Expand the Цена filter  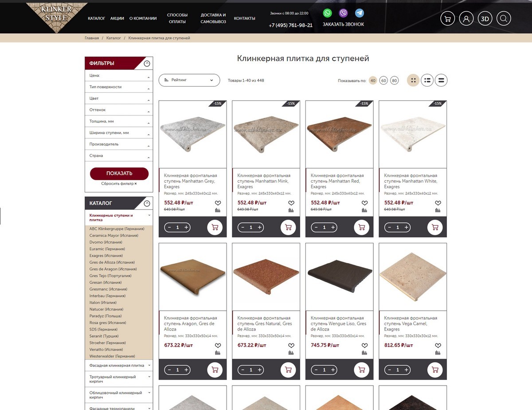[119, 75]
